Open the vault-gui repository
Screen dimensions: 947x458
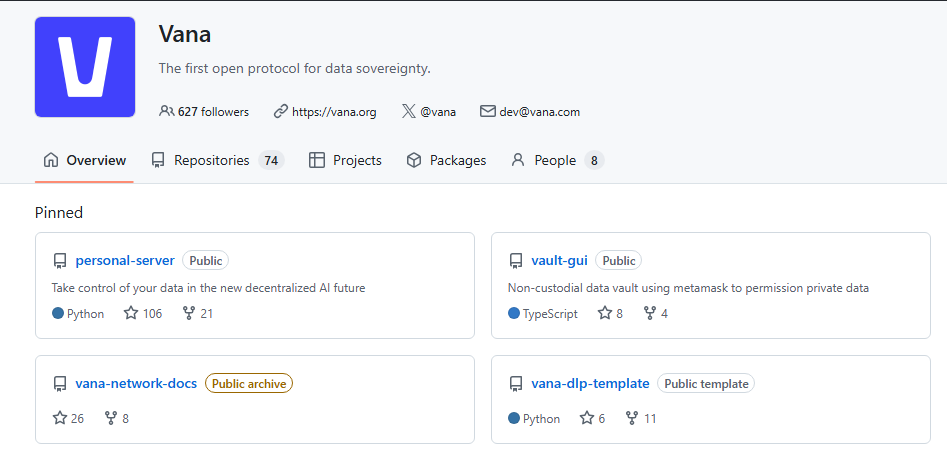[560, 260]
